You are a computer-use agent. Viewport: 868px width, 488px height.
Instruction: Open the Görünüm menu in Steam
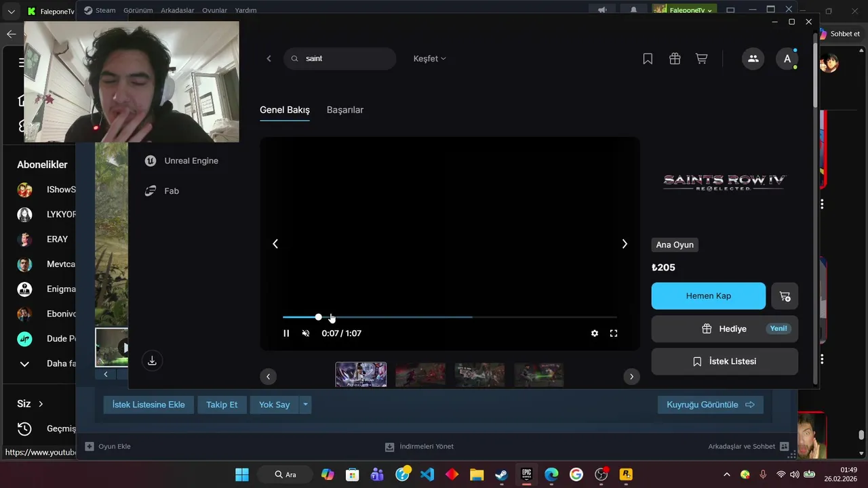[x=138, y=10]
